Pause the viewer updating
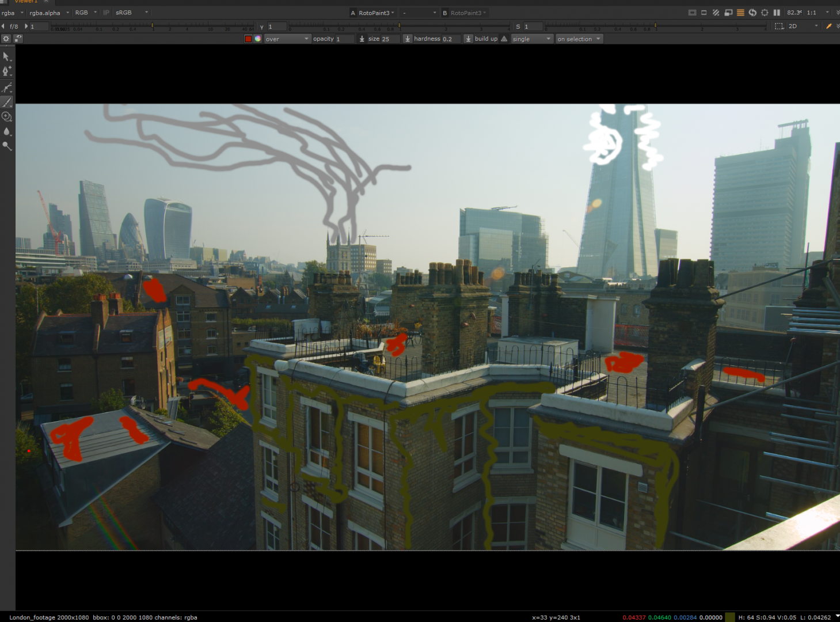840x622 pixels. (x=777, y=13)
